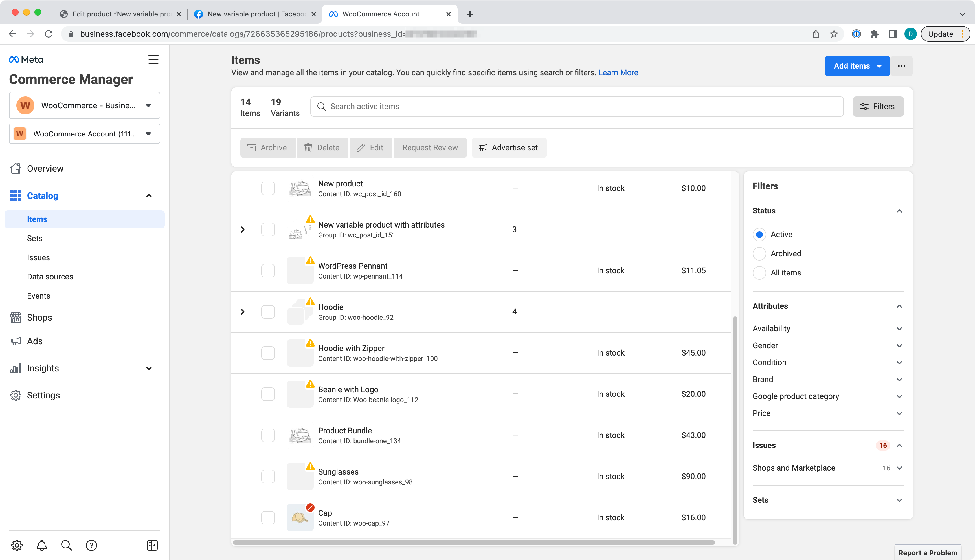975x560 pixels.
Task: Open Data sources in Catalog menu
Action: coord(50,277)
